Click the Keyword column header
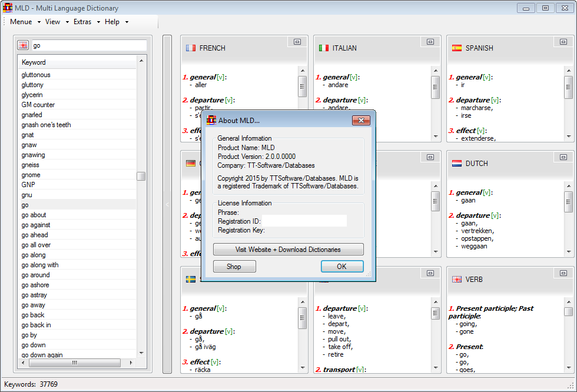This screenshot has height=392, width=577. click(77, 62)
